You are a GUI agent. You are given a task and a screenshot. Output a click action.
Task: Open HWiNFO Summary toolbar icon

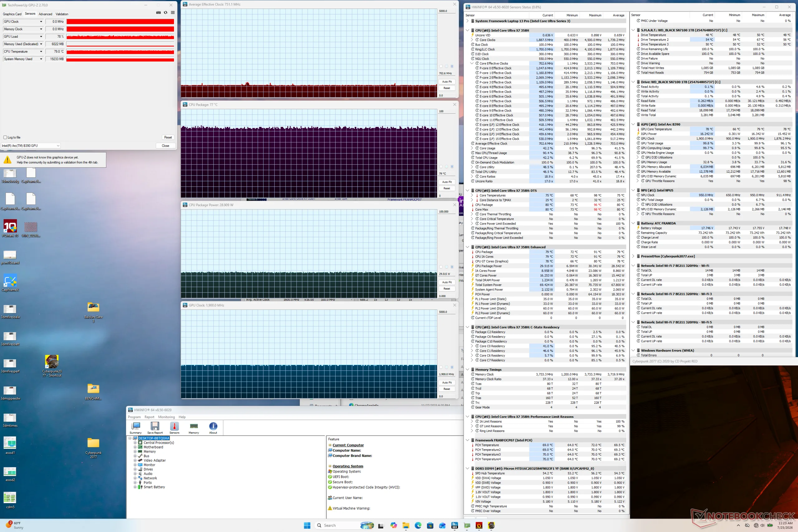(136, 428)
